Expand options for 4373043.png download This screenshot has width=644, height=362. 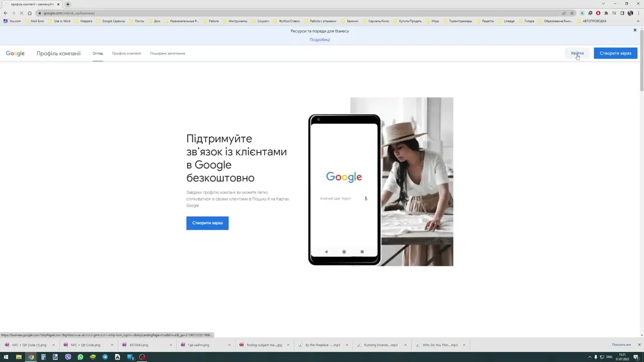171,345
